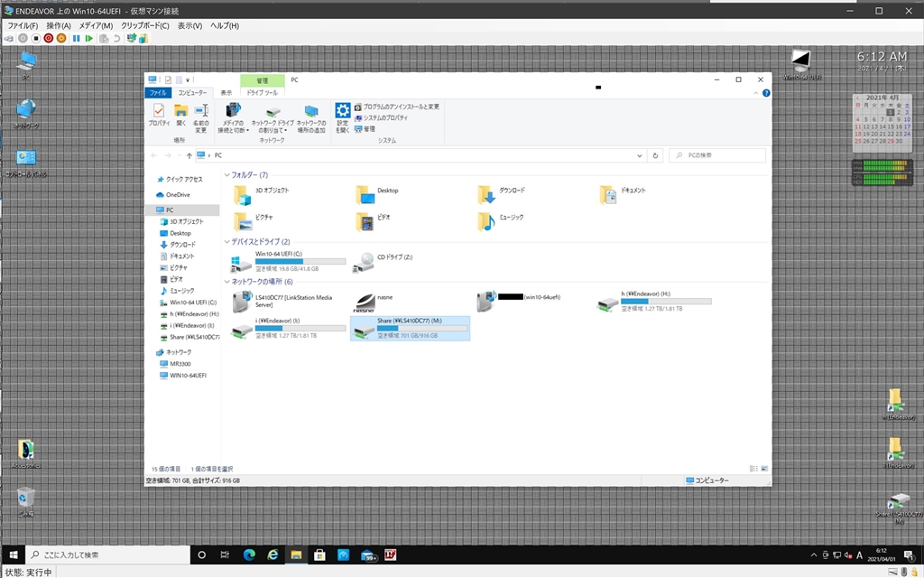Image resolution: width=924 pixels, height=578 pixels.
Task: Select the CD ドライブ (Z:) drive
Action: 383,261
